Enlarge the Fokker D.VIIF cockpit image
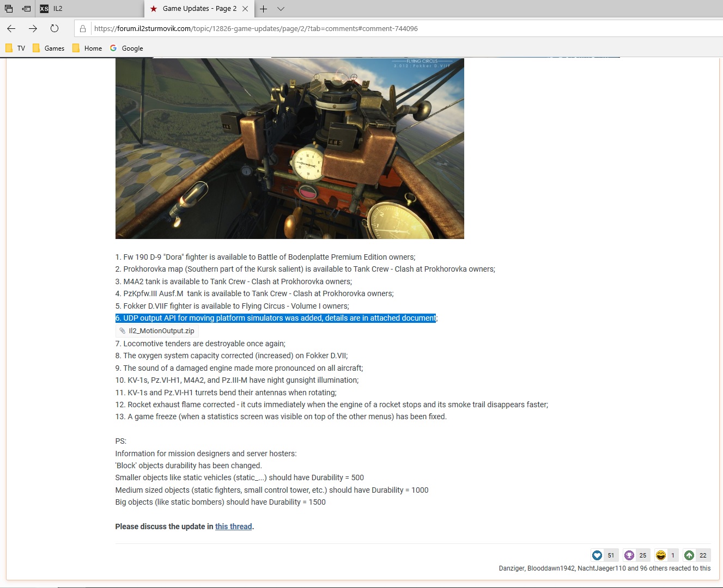 coord(290,148)
